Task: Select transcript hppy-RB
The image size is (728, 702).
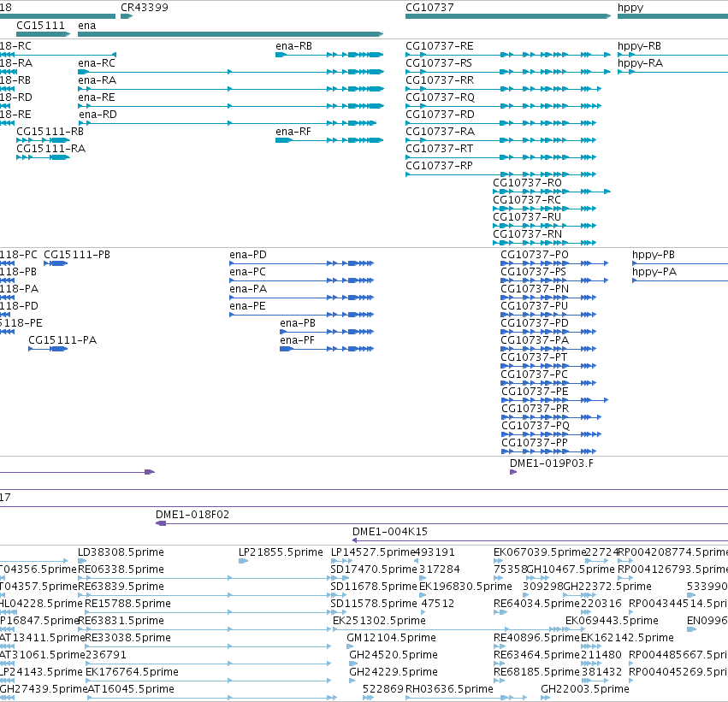Action: coord(672,55)
